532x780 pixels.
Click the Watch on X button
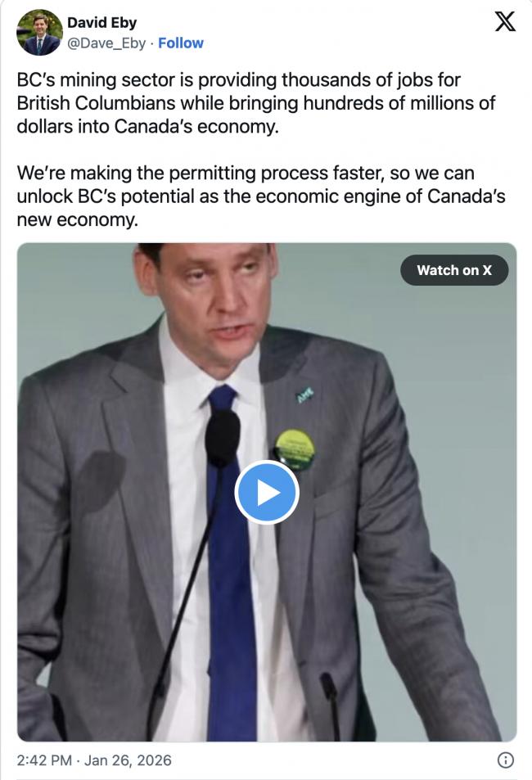(x=454, y=270)
